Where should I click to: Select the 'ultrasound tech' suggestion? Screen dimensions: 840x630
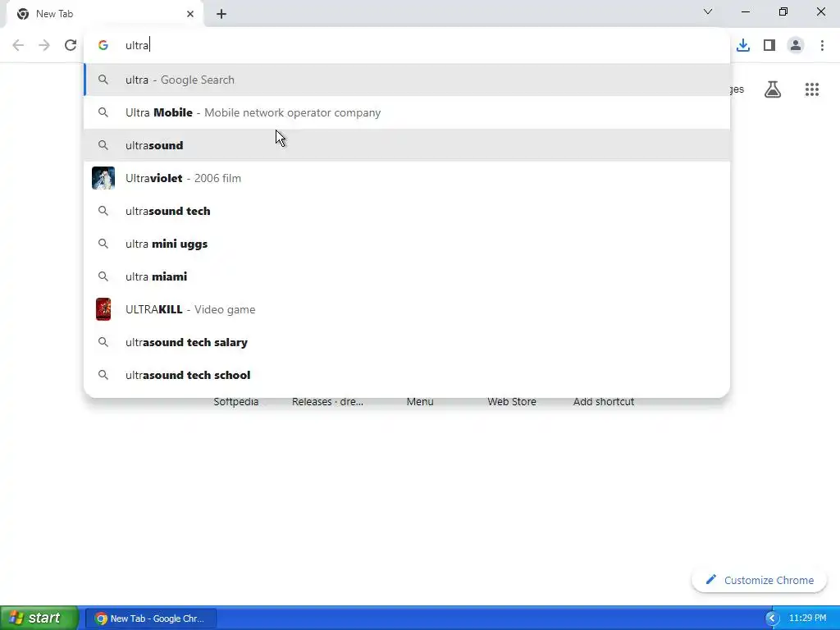407,211
